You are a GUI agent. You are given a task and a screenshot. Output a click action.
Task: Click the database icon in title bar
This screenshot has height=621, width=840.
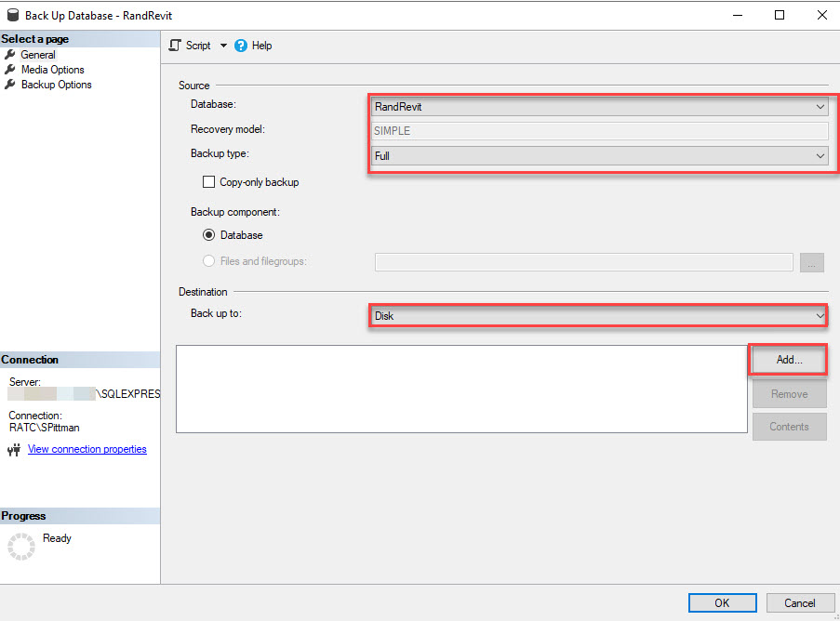pos(11,15)
